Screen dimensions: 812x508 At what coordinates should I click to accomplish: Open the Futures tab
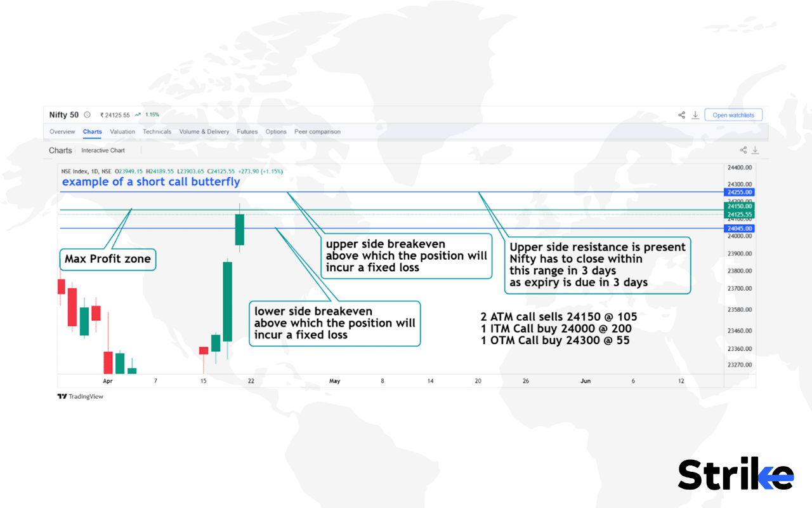click(247, 132)
